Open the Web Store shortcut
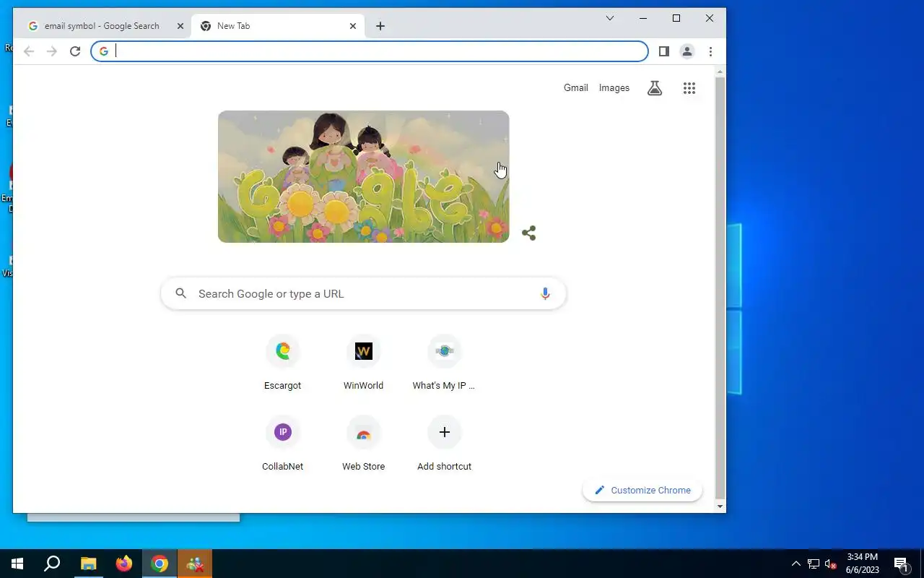Viewport: 924px width, 578px height. (x=363, y=444)
